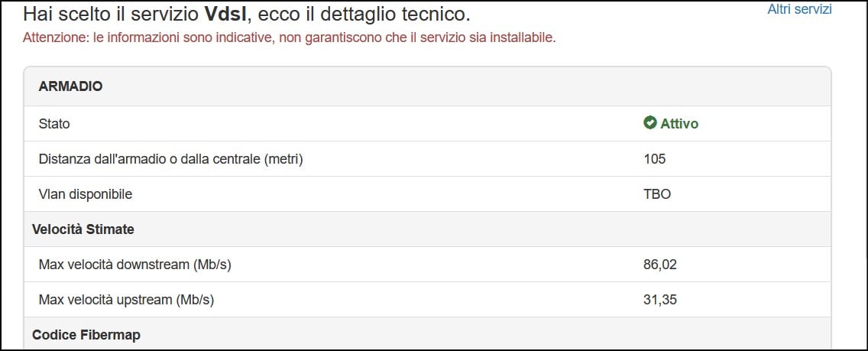Screen dimensions: 868x351
Task: Select the Vlan disponibile label
Action: coord(86,194)
